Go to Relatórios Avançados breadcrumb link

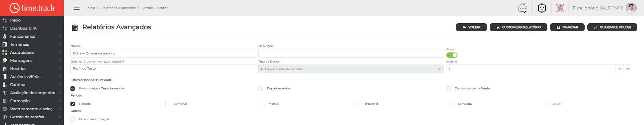118,8
